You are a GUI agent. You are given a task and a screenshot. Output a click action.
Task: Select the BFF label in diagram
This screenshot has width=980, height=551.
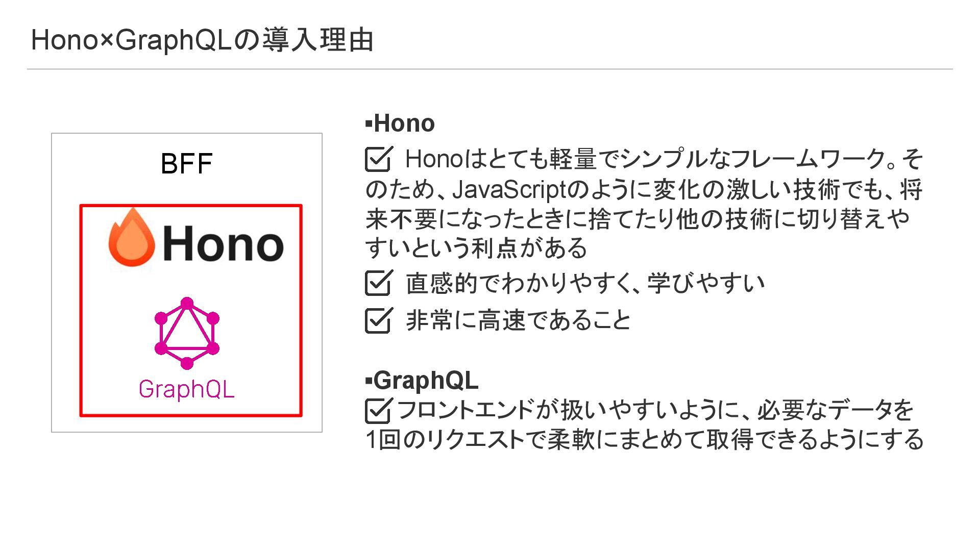tap(186, 164)
